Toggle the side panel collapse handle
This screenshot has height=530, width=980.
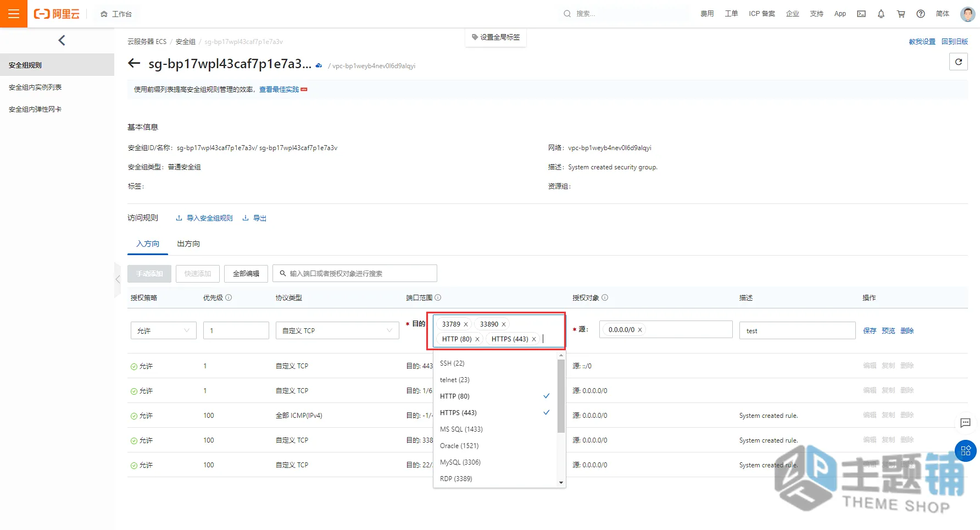point(118,279)
